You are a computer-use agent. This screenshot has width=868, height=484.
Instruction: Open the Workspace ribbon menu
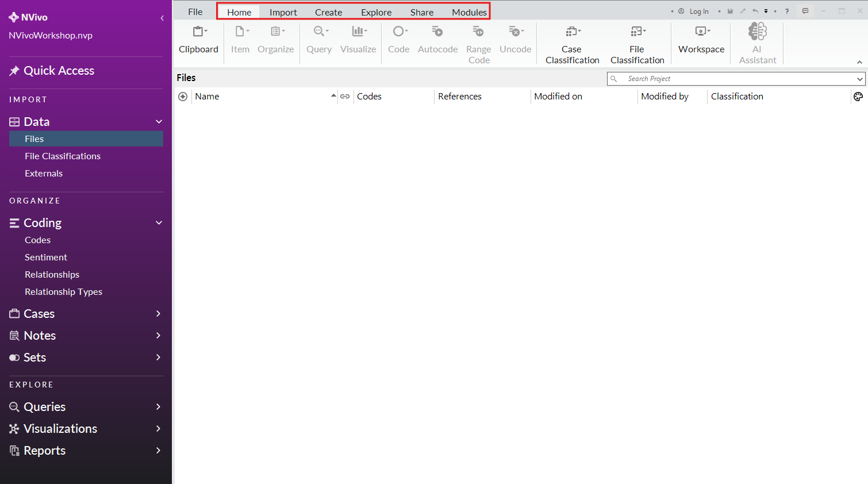tap(701, 40)
